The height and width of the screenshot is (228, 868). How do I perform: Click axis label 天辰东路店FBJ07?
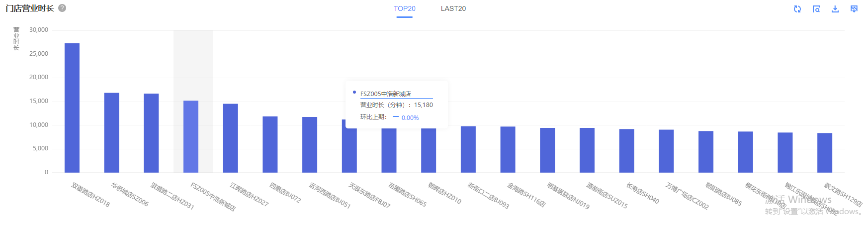(x=369, y=195)
